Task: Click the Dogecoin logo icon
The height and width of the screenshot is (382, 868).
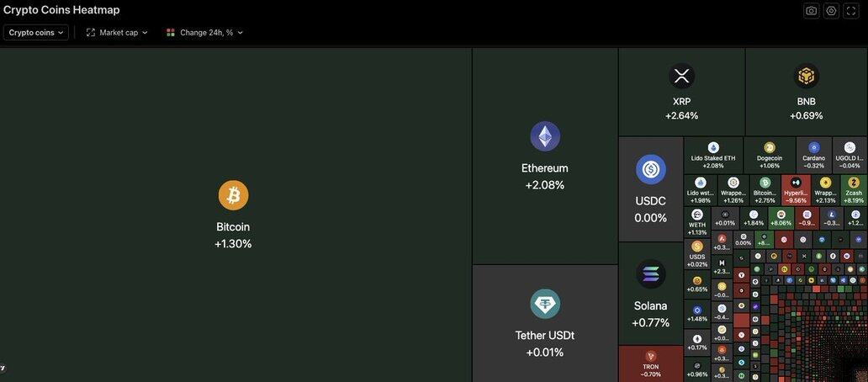Action: pos(770,147)
